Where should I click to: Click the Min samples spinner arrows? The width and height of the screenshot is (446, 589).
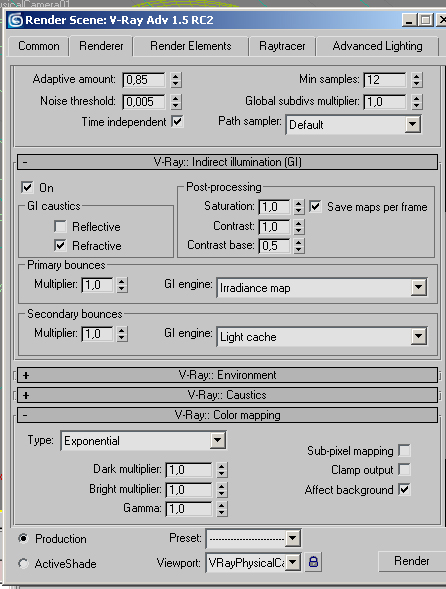[416, 80]
